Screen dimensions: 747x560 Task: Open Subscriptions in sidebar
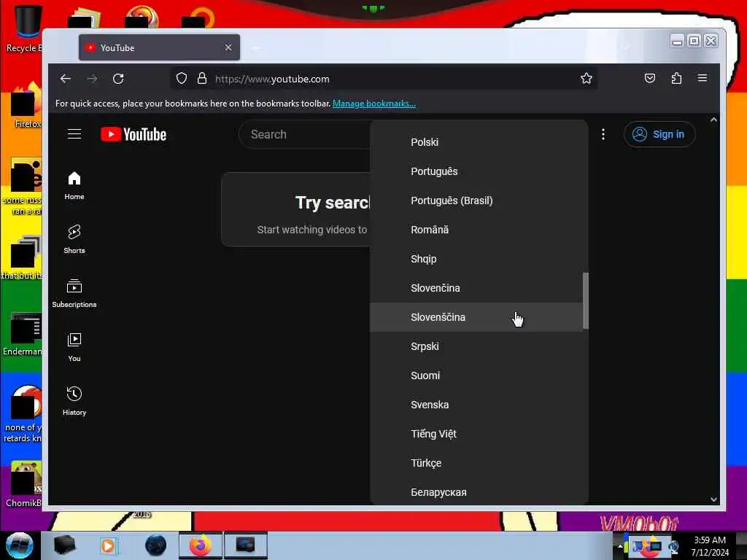pos(74,293)
